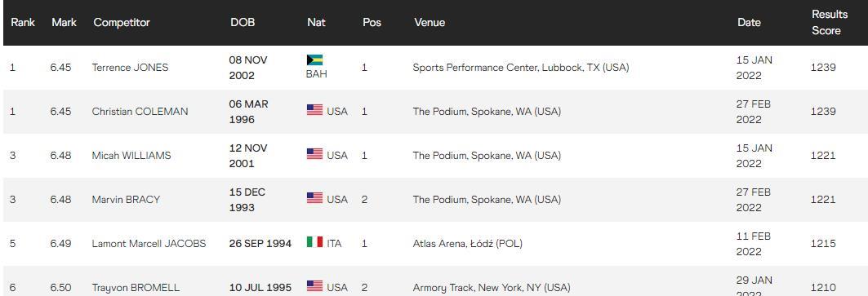Open Lamont Marcell JACOBS profile link
The height and width of the screenshot is (296, 868).
pyautogui.click(x=149, y=244)
